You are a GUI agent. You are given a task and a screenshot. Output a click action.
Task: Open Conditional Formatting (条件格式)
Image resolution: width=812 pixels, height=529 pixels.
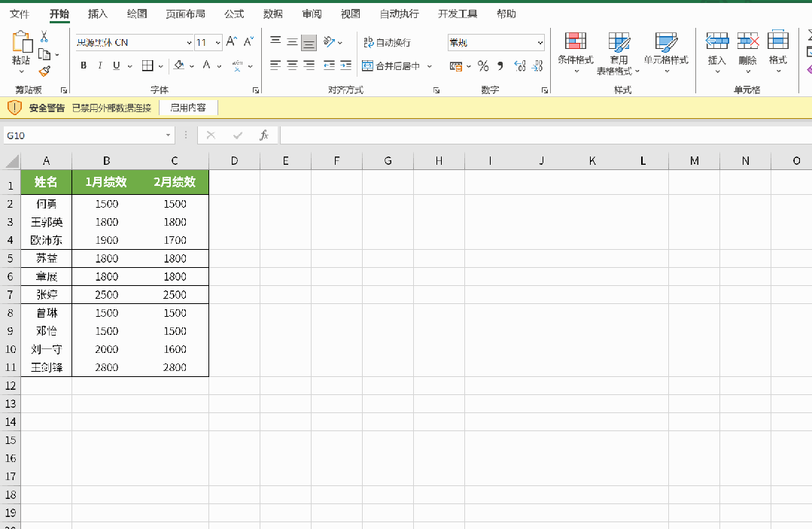[x=576, y=52]
